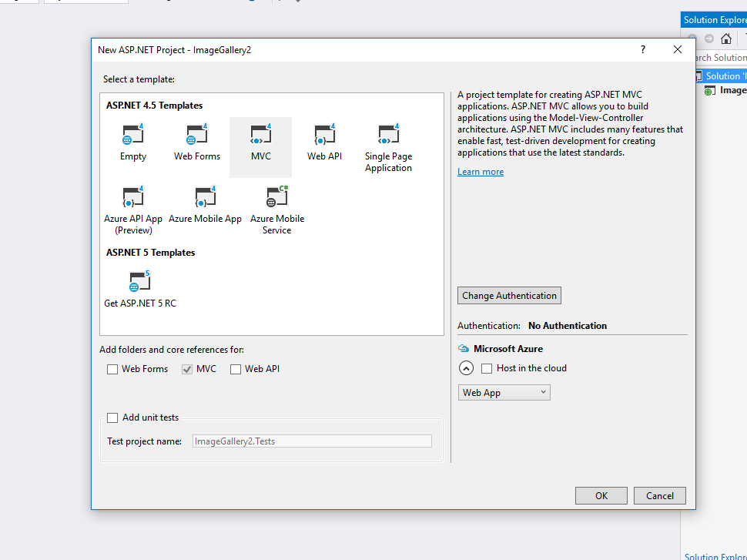Image resolution: width=747 pixels, height=560 pixels.
Task: Click the Solution Explorer search box
Action: pos(722,58)
